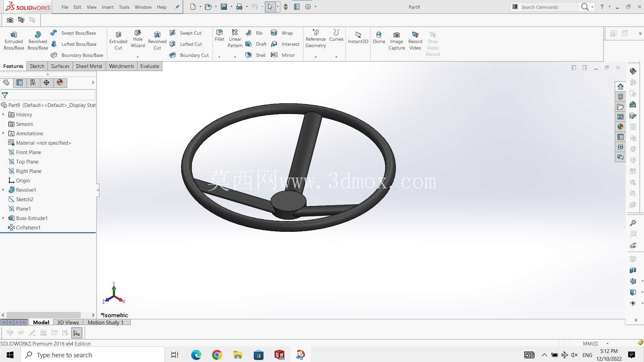
Task: Activate the Dome tool
Action: click(x=379, y=38)
